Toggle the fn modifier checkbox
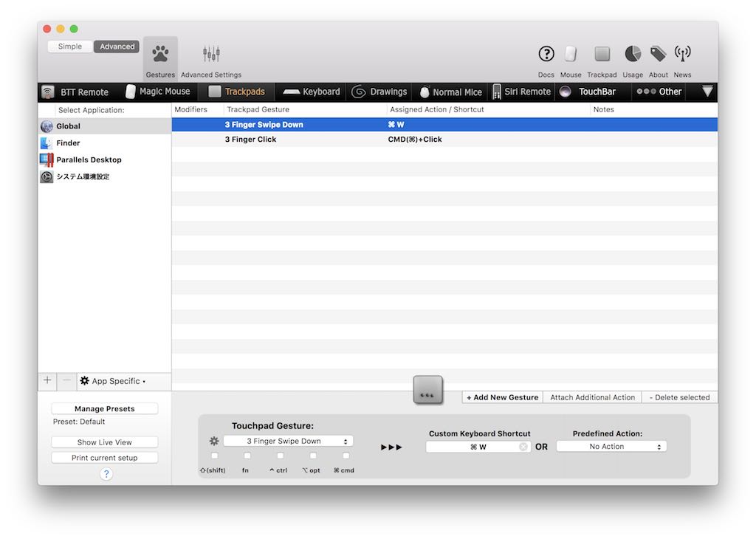This screenshot has height=539, width=756. pos(247,456)
